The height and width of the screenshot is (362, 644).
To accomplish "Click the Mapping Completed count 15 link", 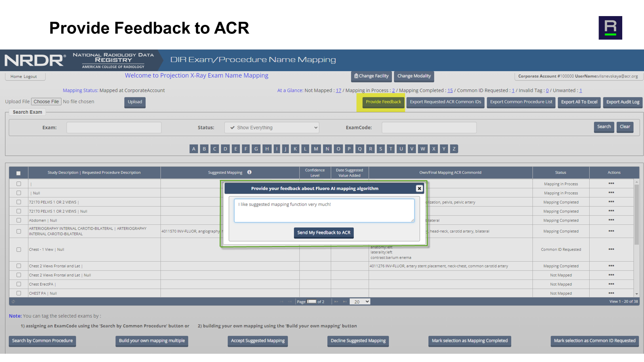I will pyautogui.click(x=450, y=90).
